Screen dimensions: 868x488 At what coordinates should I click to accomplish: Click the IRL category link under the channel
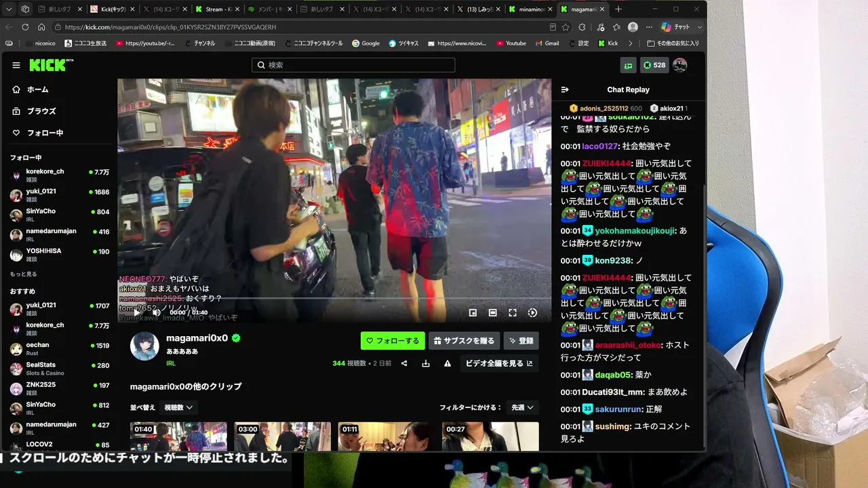pyautogui.click(x=171, y=363)
